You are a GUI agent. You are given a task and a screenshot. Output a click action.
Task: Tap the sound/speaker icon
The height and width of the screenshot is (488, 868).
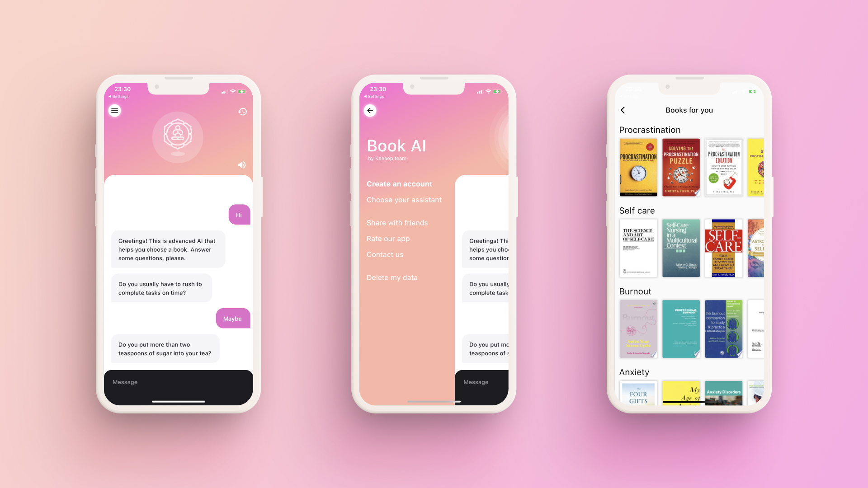coord(242,165)
